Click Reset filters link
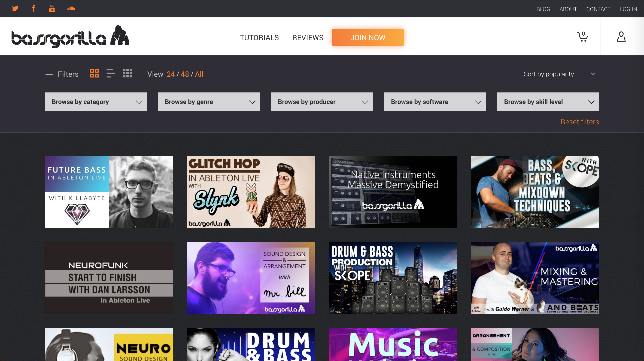Image resolution: width=644 pixels, height=361 pixels. pos(580,122)
